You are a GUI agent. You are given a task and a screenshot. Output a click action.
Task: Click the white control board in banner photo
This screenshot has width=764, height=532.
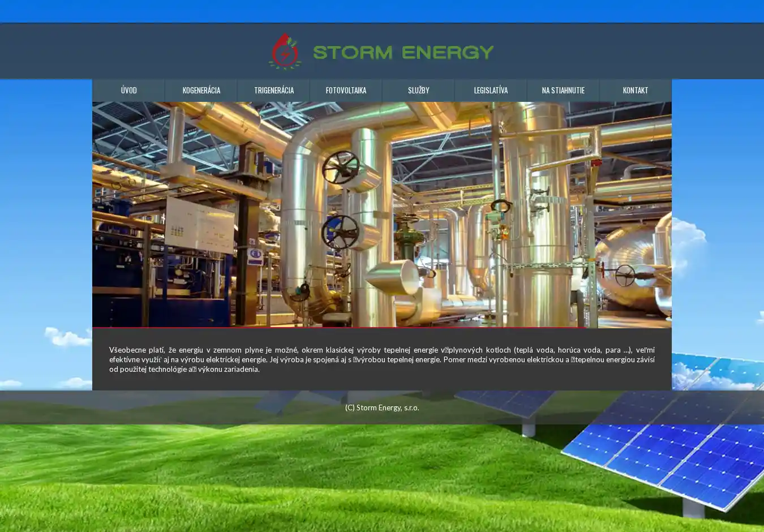pos(199,225)
